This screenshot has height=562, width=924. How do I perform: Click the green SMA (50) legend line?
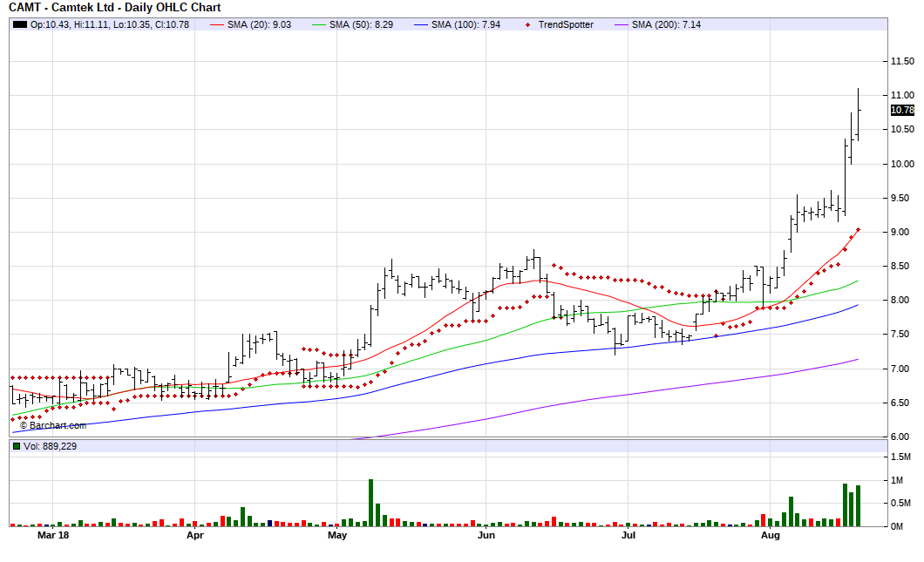(x=319, y=24)
